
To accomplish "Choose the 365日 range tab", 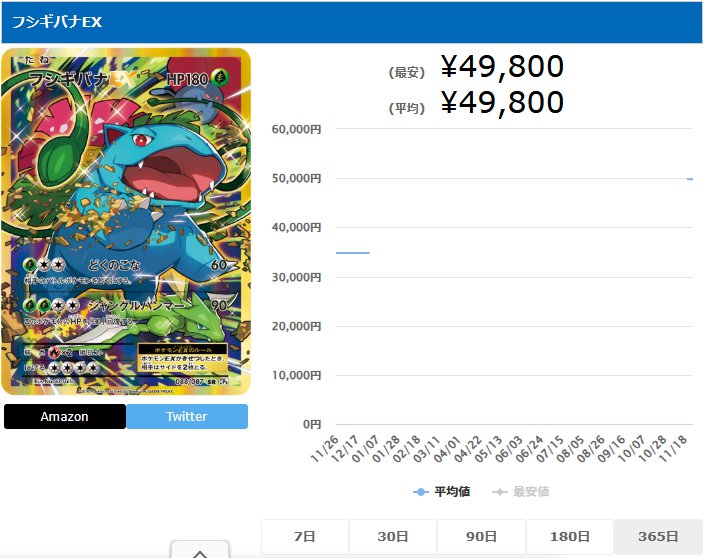I will (658, 536).
